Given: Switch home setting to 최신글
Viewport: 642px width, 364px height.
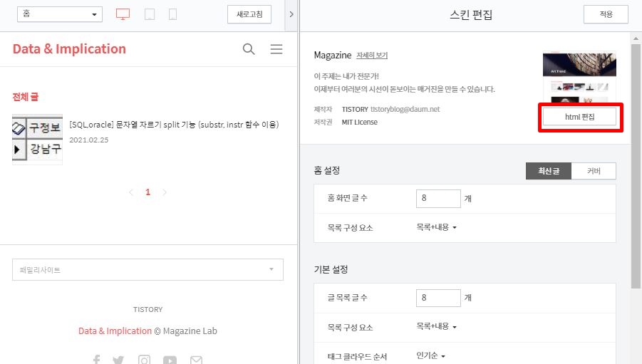Looking at the screenshot, I should [x=548, y=171].
